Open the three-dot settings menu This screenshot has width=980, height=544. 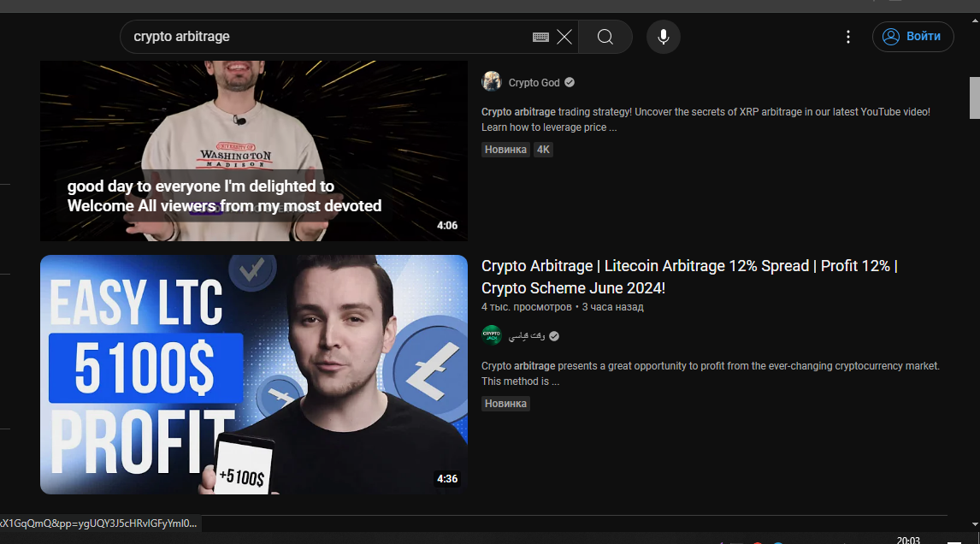(848, 37)
